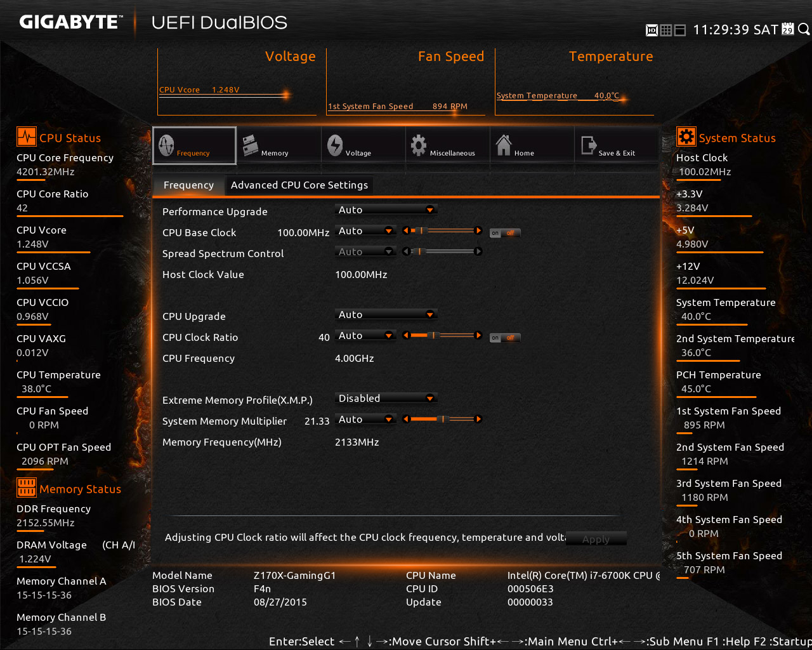Open the CPU Base Clock Auto dropdown
This screenshot has width=812, height=650.
click(x=365, y=231)
